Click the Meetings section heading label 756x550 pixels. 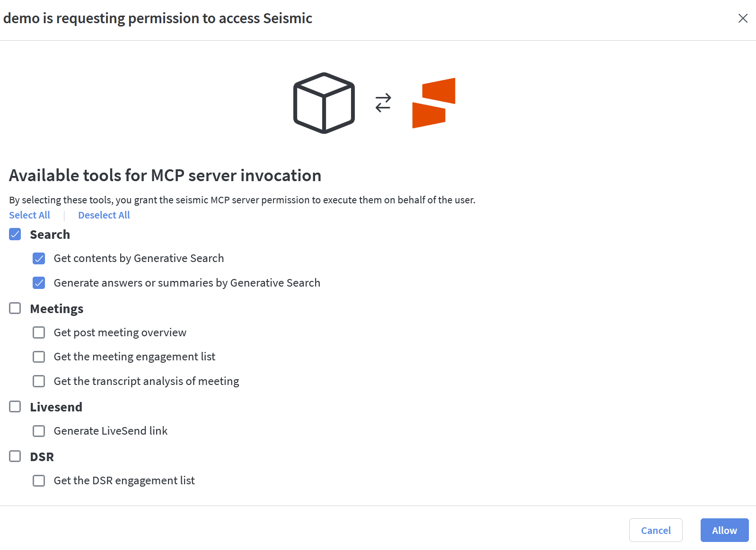pos(57,309)
